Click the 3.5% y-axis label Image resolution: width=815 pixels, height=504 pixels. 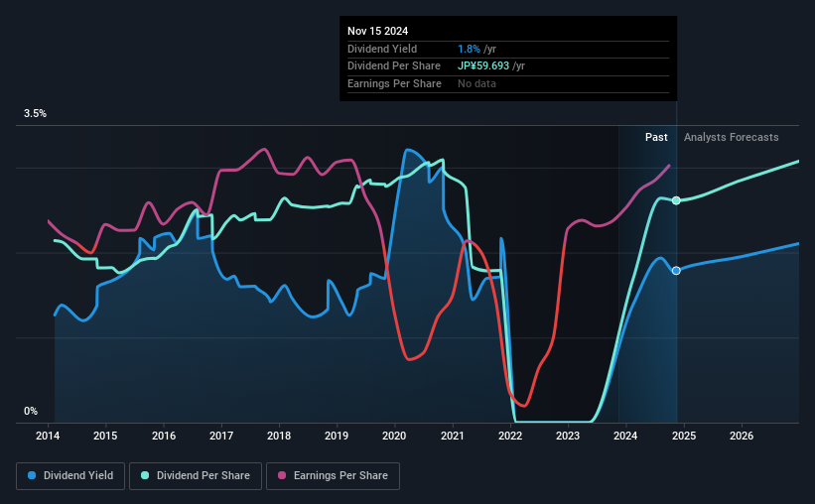point(36,114)
